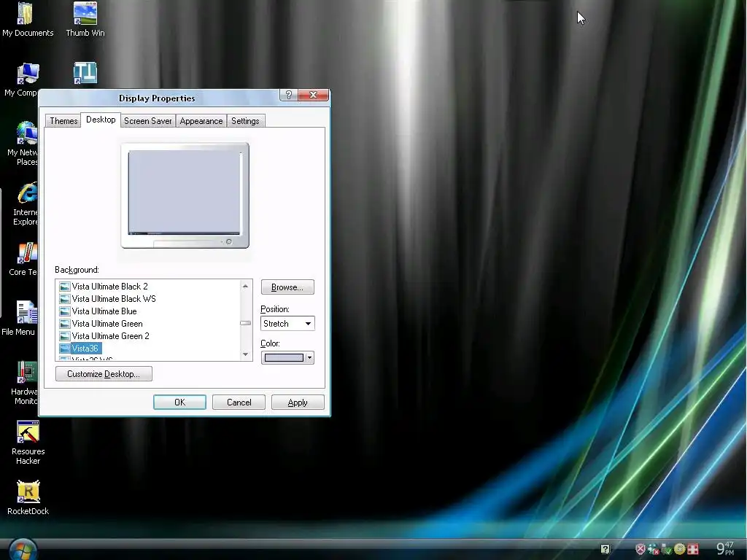Click the taskbar clock showing 9:47 PM
747x560 pixels.
click(726, 548)
